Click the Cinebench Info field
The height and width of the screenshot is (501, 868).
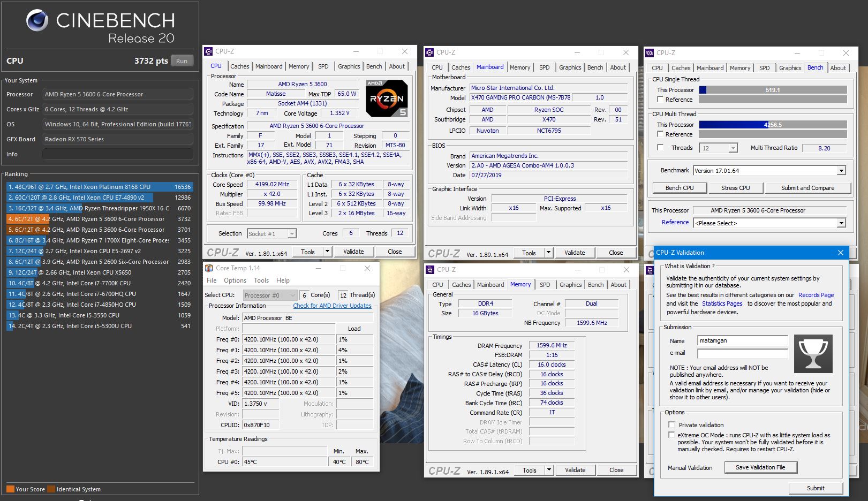117,154
